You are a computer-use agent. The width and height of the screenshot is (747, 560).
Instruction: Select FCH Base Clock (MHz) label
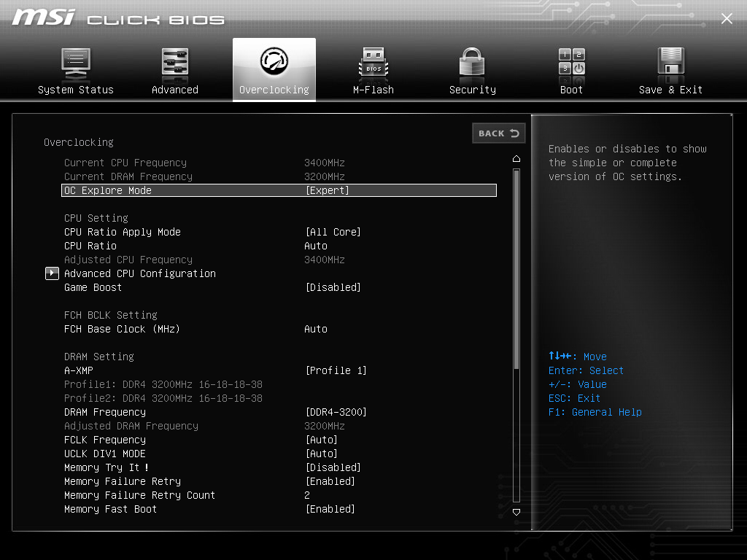(x=122, y=329)
